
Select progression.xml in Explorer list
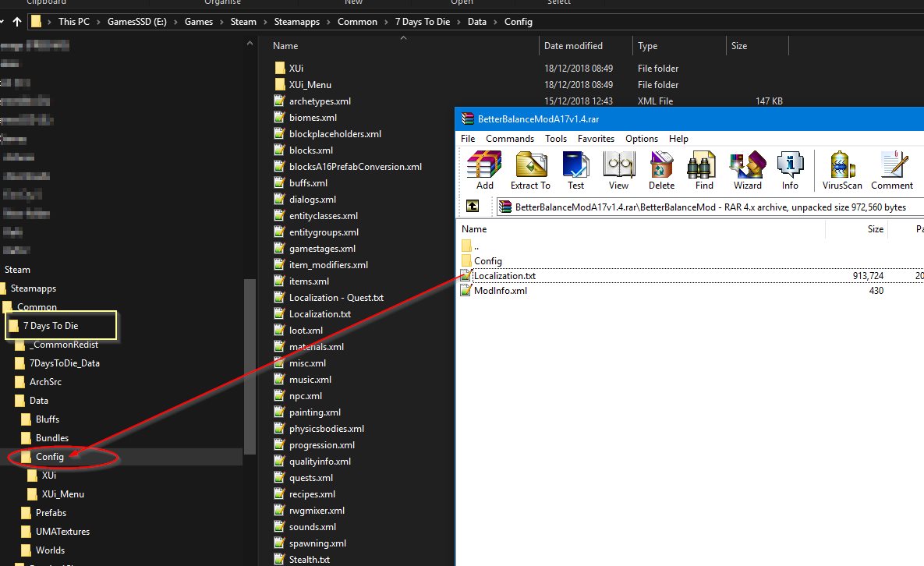(x=322, y=445)
